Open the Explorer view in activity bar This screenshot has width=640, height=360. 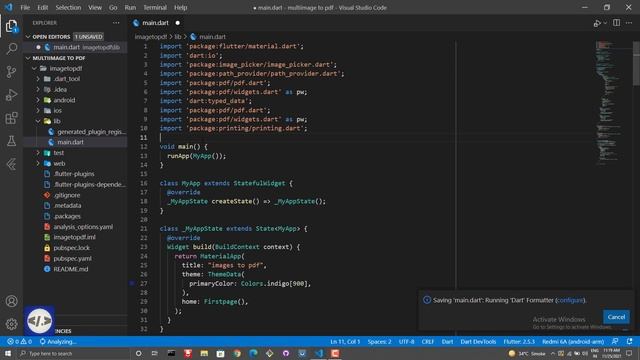[11, 26]
